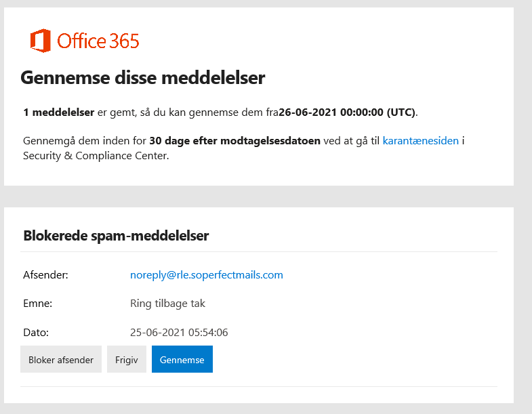532x414 pixels.
Task: Click the blue Gennemse button
Action: click(x=182, y=359)
